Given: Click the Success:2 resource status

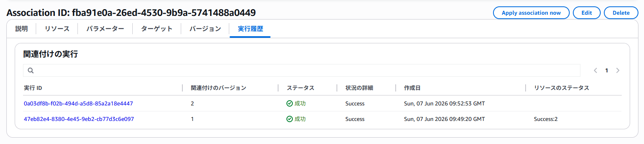Looking at the screenshot, I should click(x=545, y=119).
